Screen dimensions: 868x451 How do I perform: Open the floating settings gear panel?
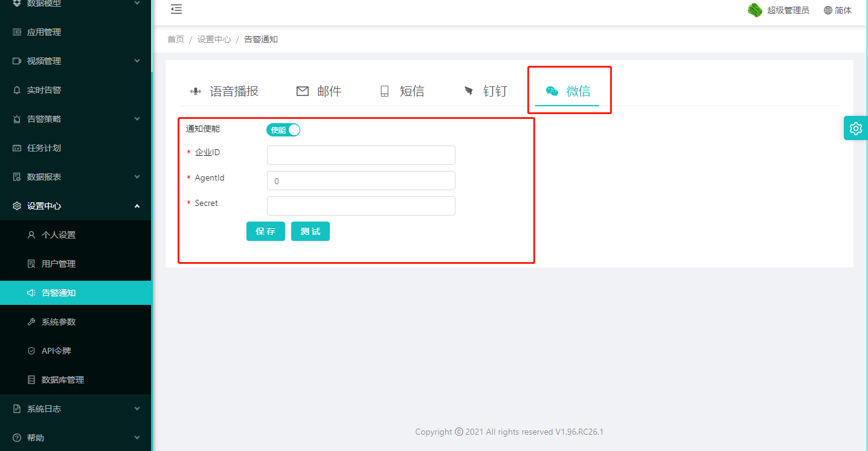[855, 128]
